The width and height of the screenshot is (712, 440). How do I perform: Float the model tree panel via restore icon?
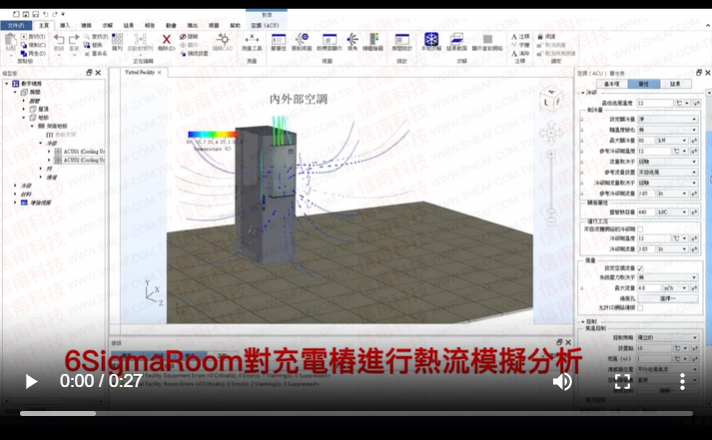click(89, 73)
